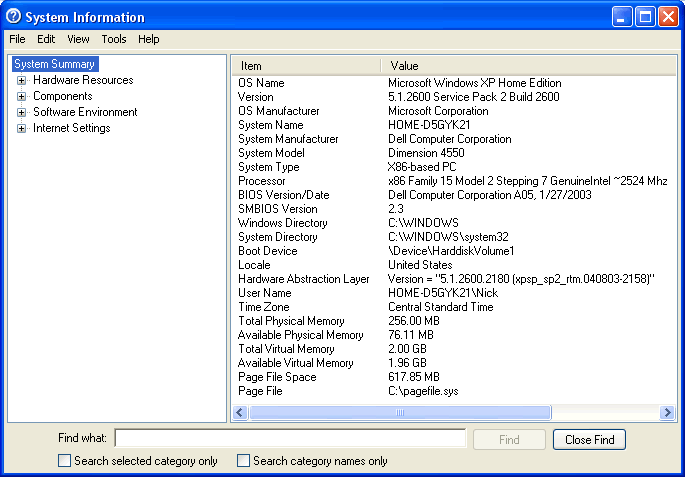Image resolution: width=685 pixels, height=477 pixels.
Task: Select Software Environment tree item
Action: (85, 112)
